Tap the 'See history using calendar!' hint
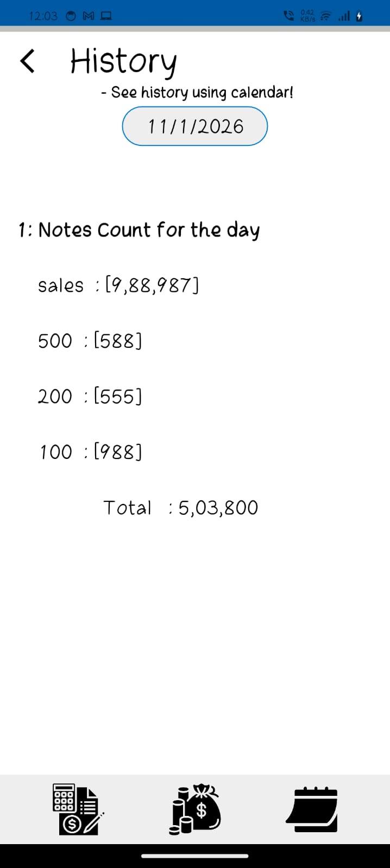The width and height of the screenshot is (390, 868). [x=197, y=92]
